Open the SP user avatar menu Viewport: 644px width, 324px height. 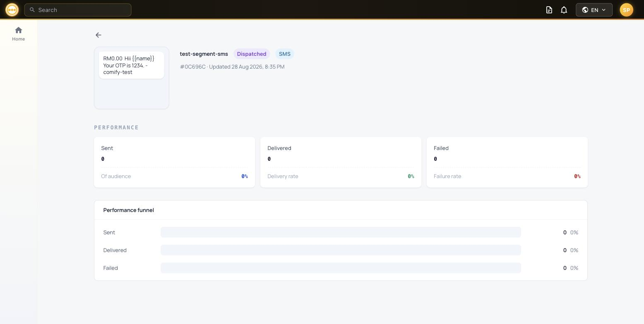click(x=626, y=10)
